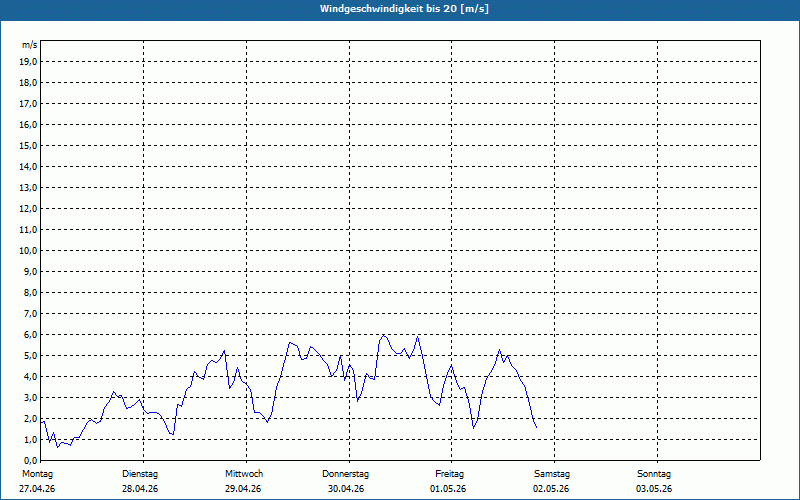This screenshot has height=500, width=800.
Task: Click the 0,0 axis label
Action: (30, 461)
